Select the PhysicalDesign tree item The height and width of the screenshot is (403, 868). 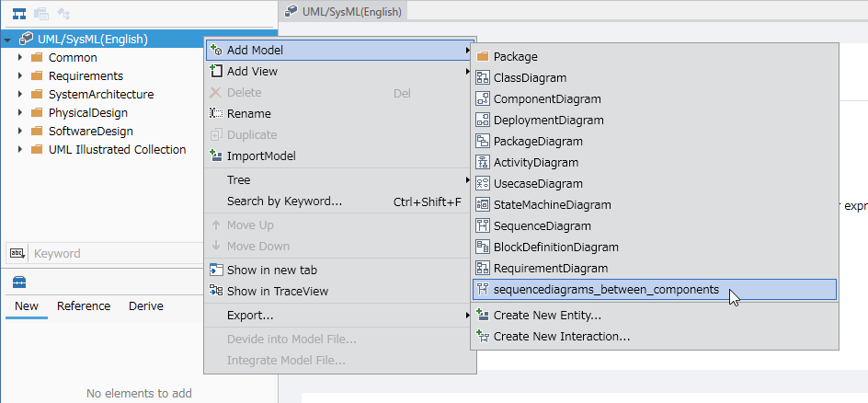[88, 112]
